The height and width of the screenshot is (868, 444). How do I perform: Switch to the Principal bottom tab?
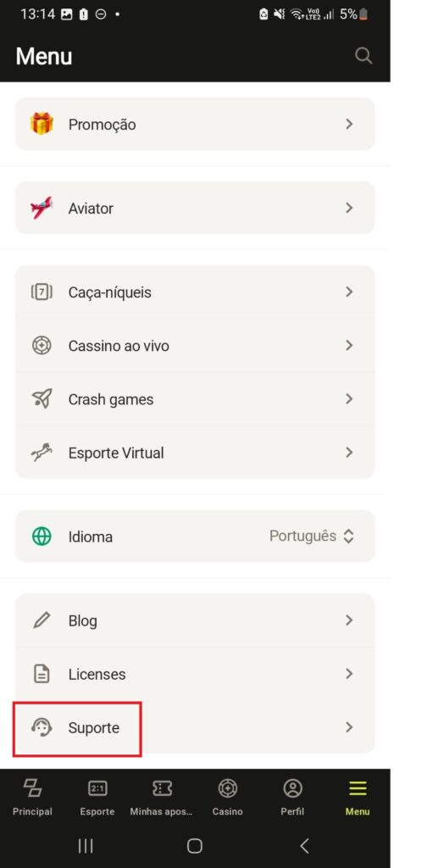tap(33, 797)
